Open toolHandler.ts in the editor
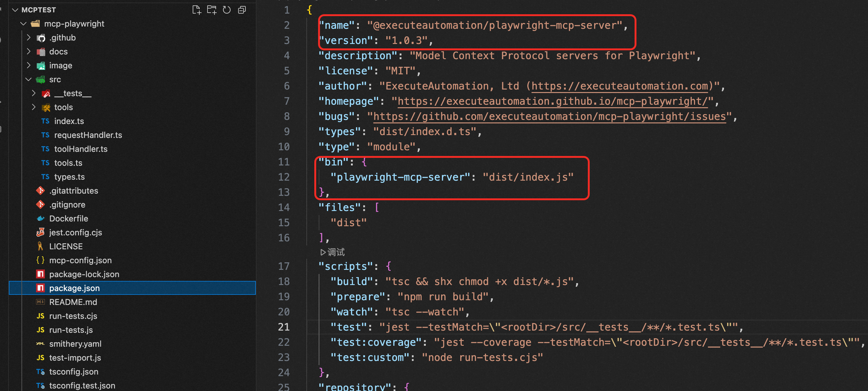 pyautogui.click(x=81, y=149)
